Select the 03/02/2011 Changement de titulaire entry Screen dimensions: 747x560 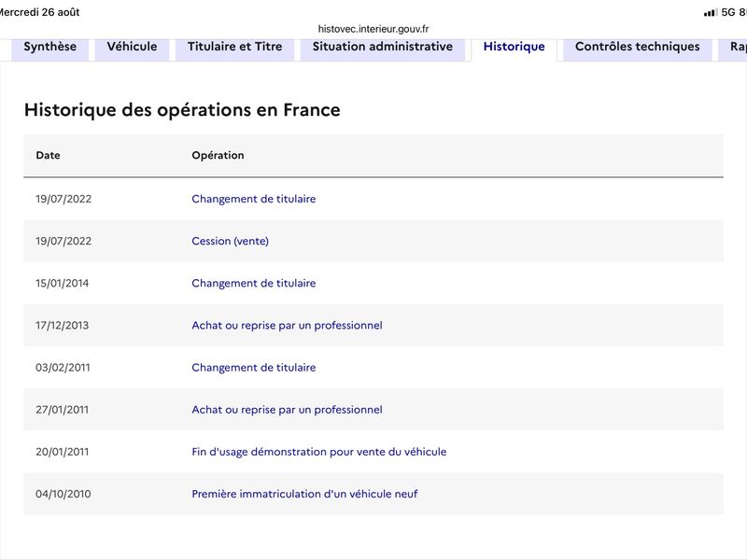[253, 368]
